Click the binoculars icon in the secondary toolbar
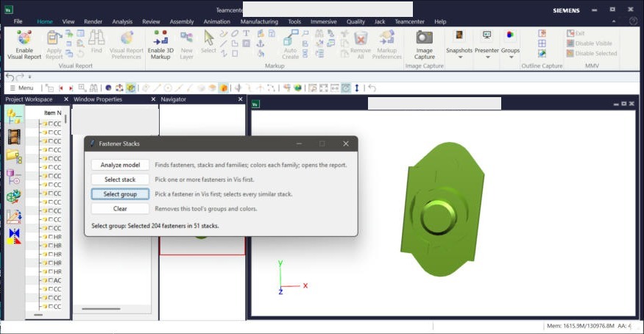 93,88
